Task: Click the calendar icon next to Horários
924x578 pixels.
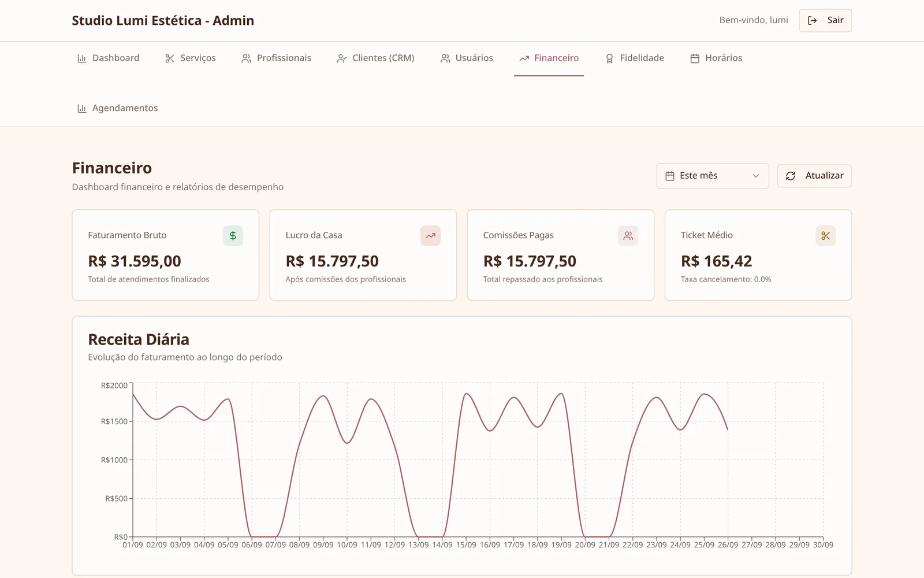Action: pos(695,58)
